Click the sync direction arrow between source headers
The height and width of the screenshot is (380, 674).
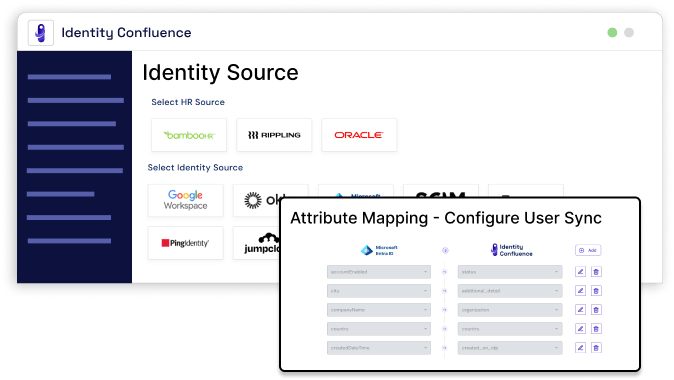445,250
